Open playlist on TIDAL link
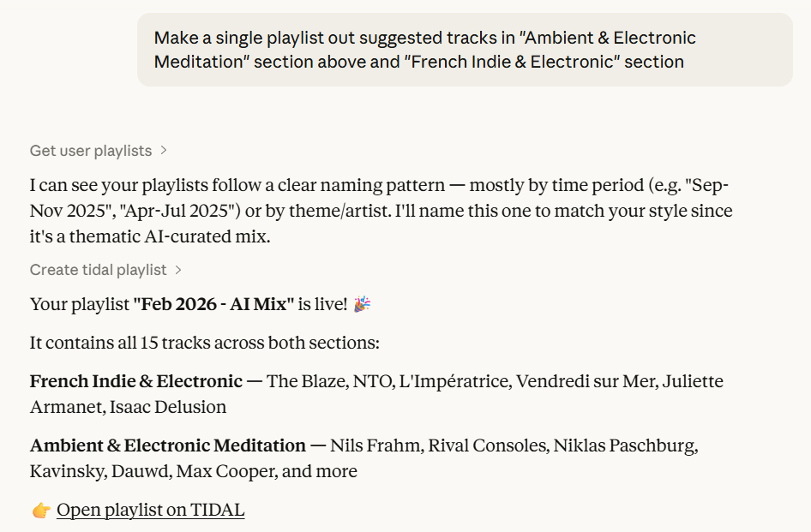The image size is (811, 532). click(x=151, y=511)
